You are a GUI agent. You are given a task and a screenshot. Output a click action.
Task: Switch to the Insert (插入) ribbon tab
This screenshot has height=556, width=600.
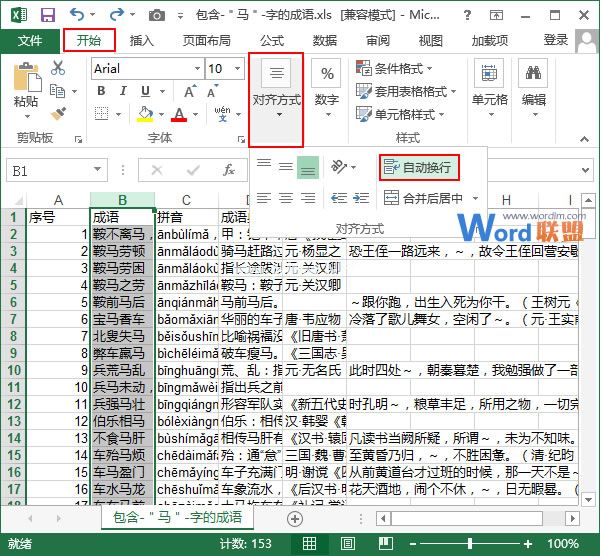142,41
